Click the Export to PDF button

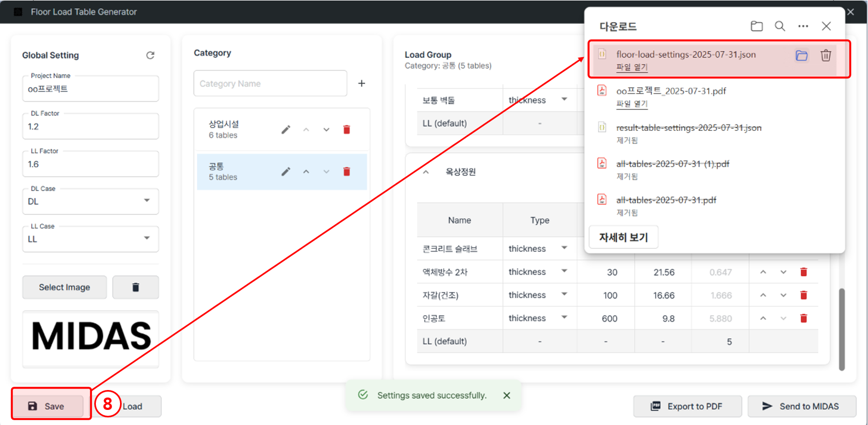tap(687, 406)
